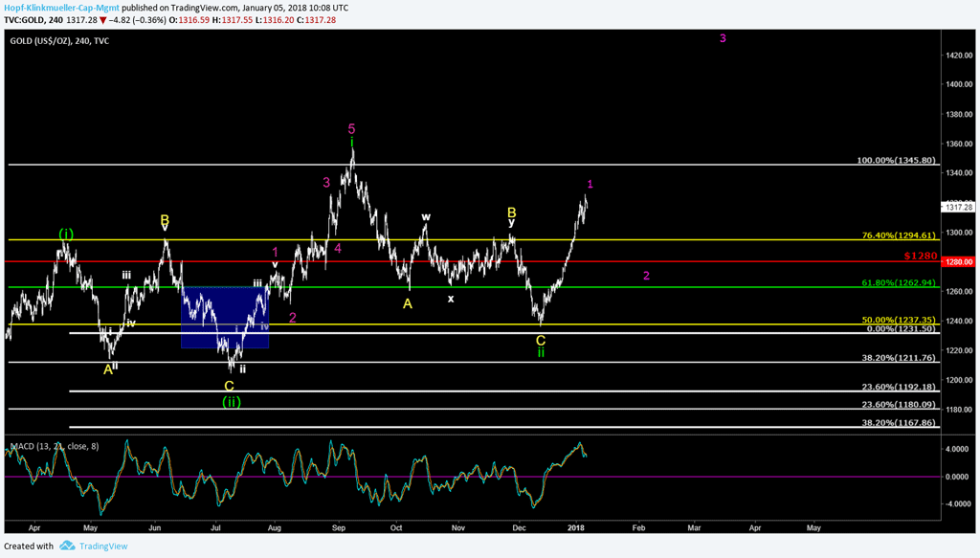Select the 38.20%(1167.86) Fibonacci label
The image size is (980, 558).
point(895,422)
